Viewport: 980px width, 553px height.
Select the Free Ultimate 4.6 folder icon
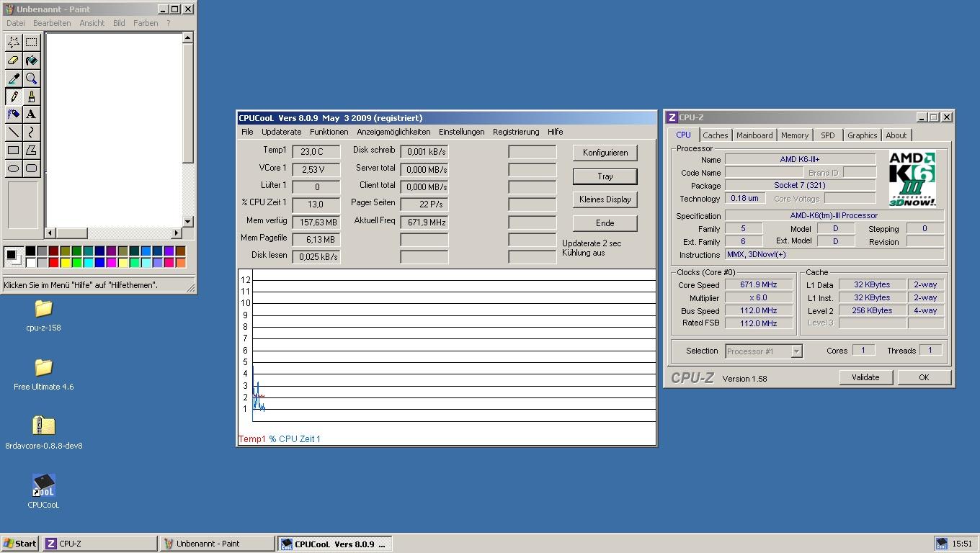coord(43,367)
